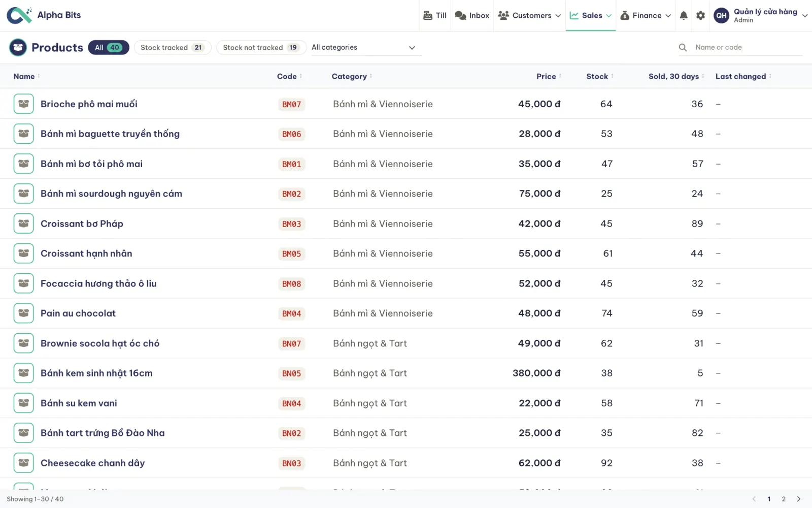Click product icon for Focaccia hương thảo ô liu
Screen dimensions: 812x508
23,283
